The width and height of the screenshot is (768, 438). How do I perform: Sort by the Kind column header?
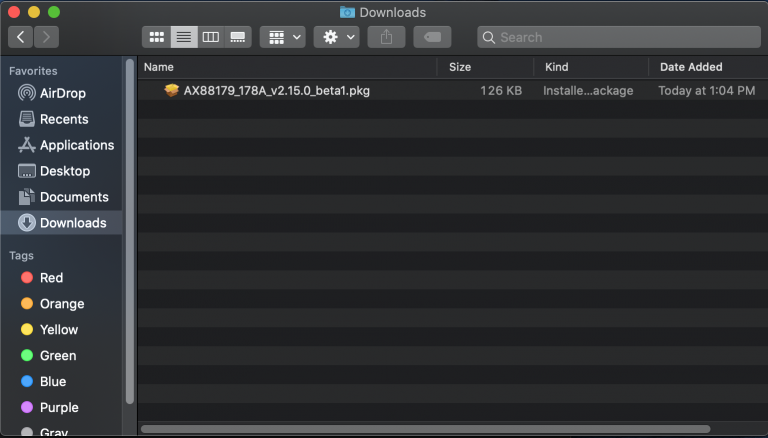[x=591, y=67]
